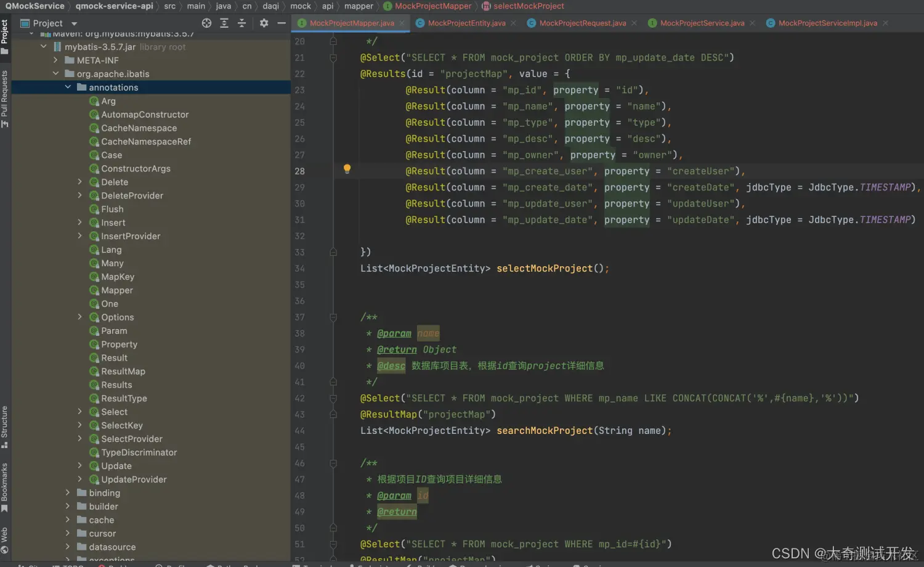Screen dimensions: 924x567
Task: Open the Project tool window tab
Action: pos(5,36)
